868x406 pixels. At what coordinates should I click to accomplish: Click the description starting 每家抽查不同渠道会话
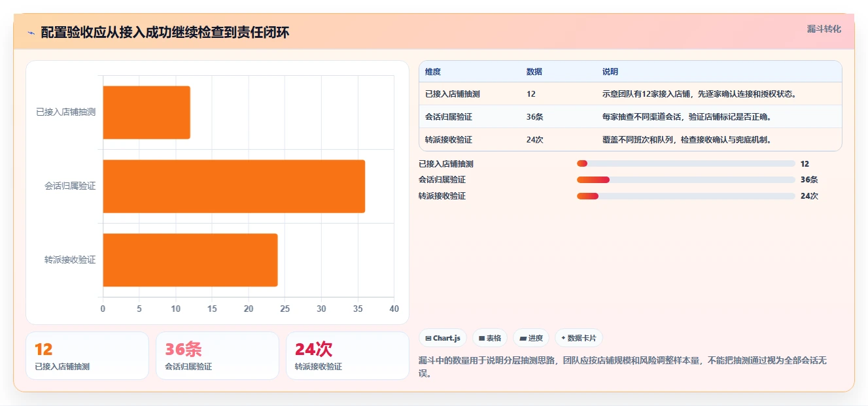(x=687, y=117)
